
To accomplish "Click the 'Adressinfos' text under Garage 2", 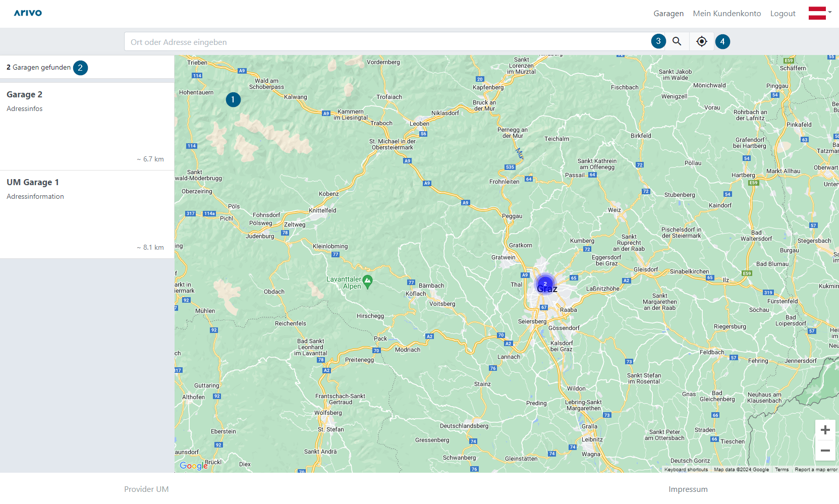I will (25, 109).
